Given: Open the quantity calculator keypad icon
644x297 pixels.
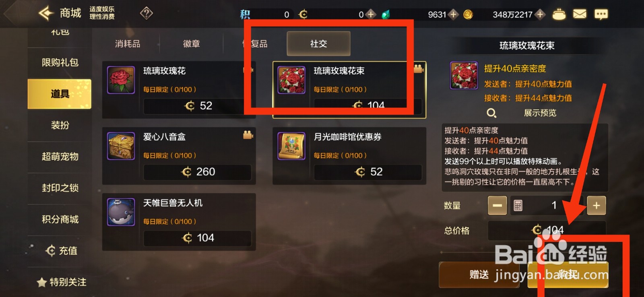Looking at the screenshot, I should pos(518,206).
